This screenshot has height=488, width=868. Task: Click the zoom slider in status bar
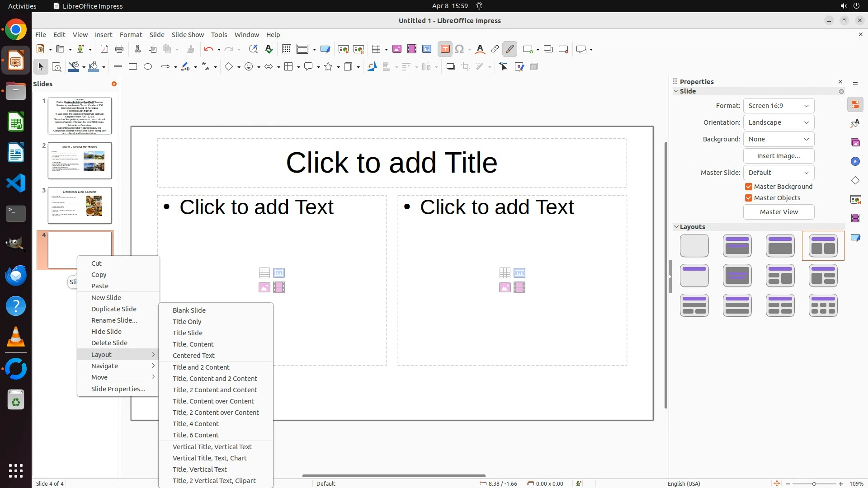[x=814, y=484]
